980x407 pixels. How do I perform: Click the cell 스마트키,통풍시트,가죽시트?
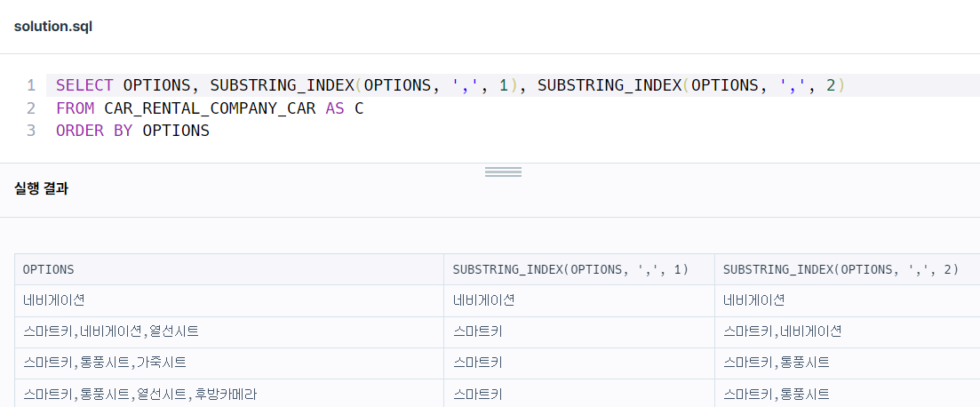(229, 363)
